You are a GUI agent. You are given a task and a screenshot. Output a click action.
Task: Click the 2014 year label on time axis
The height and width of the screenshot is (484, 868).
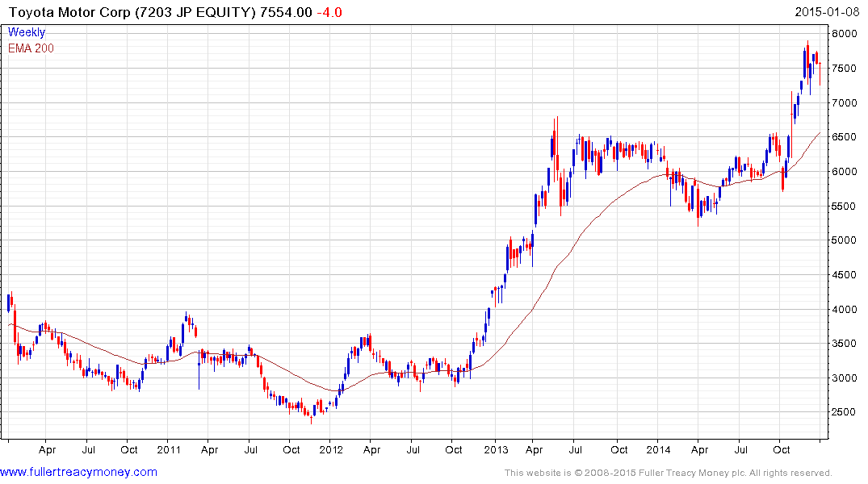click(x=658, y=449)
